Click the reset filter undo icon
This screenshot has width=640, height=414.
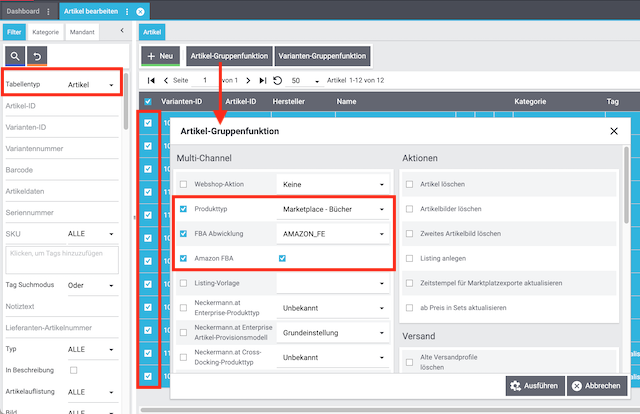(x=38, y=56)
